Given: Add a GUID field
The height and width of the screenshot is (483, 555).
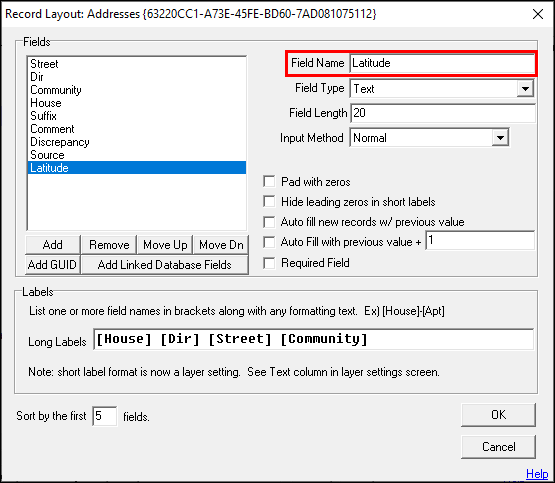Looking at the screenshot, I should point(53,265).
